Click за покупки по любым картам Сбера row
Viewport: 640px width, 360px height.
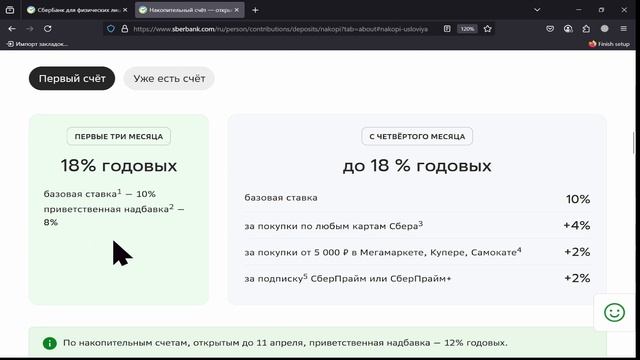(x=417, y=225)
